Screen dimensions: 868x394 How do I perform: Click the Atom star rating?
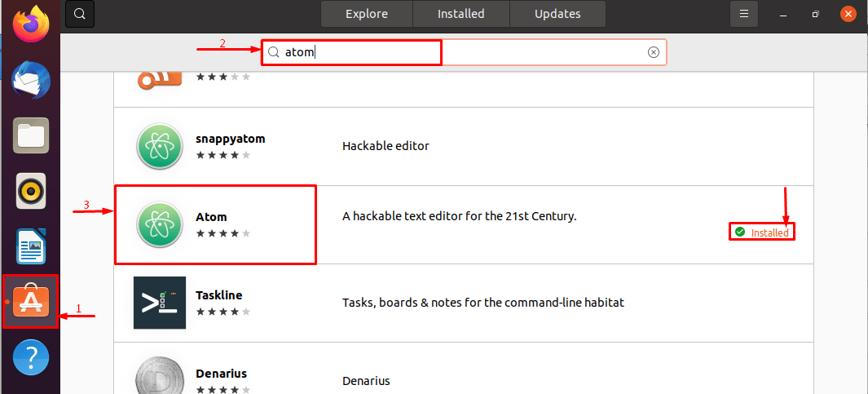coord(223,233)
